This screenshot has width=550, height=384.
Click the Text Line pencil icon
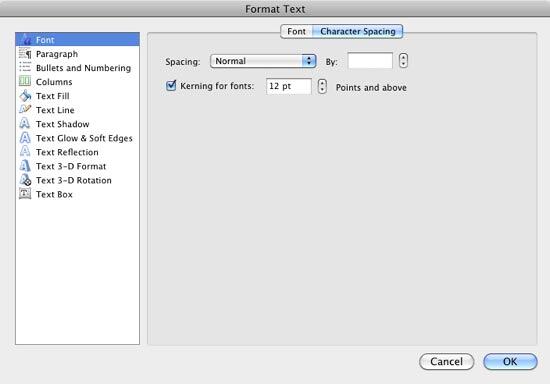[x=25, y=109]
